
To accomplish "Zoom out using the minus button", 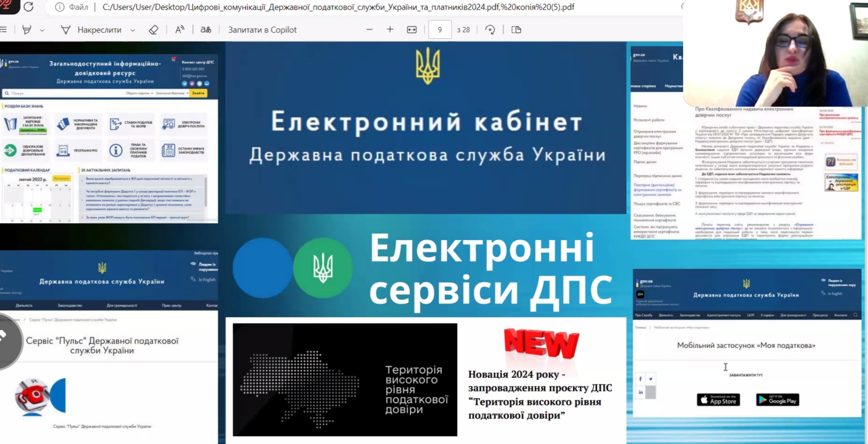I will pyautogui.click(x=369, y=30).
